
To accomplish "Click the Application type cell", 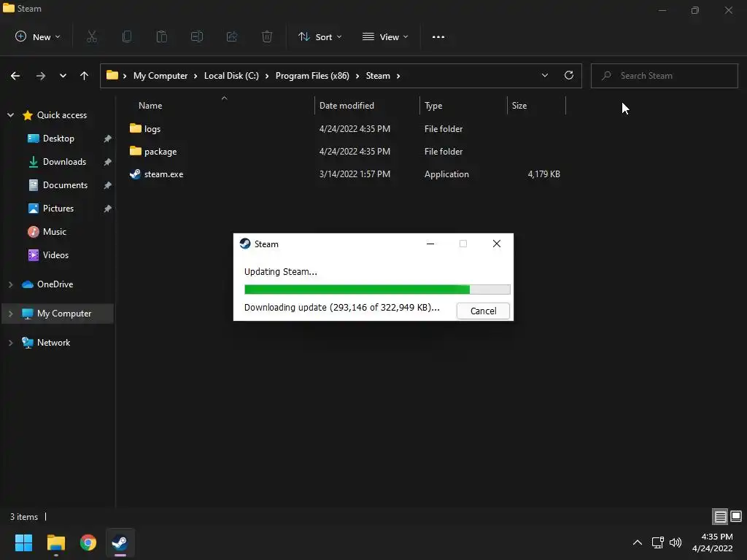I will (446, 174).
